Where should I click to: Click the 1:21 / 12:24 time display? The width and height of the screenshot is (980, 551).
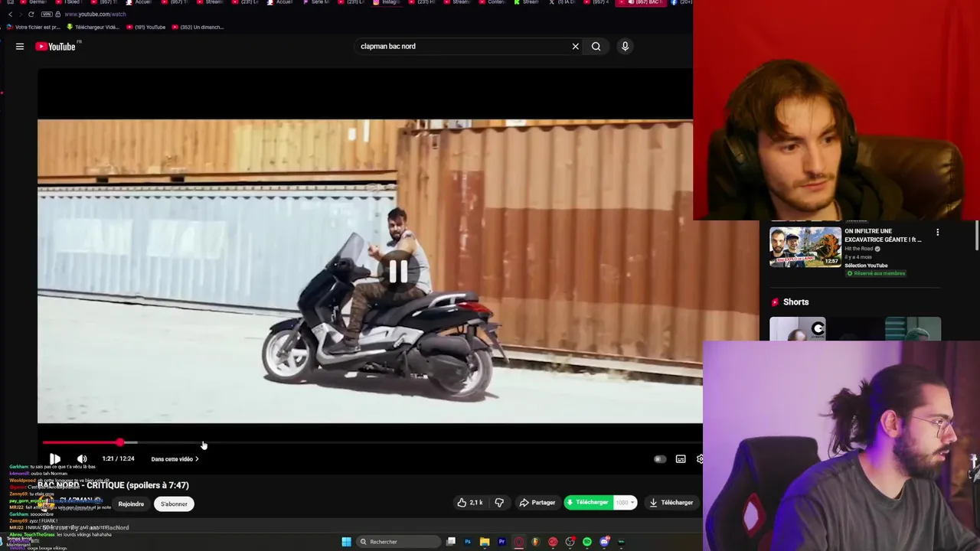[118, 459]
